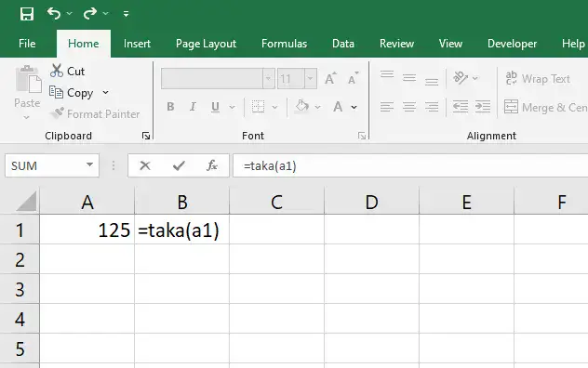This screenshot has height=368, width=588.
Task: Switch to the Home tab
Action: pyautogui.click(x=83, y=44)
